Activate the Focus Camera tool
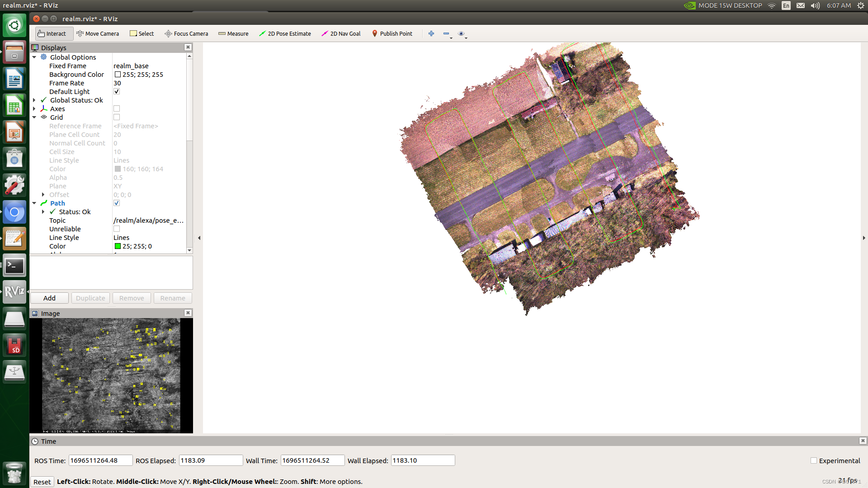 click(x=186, y=33)
